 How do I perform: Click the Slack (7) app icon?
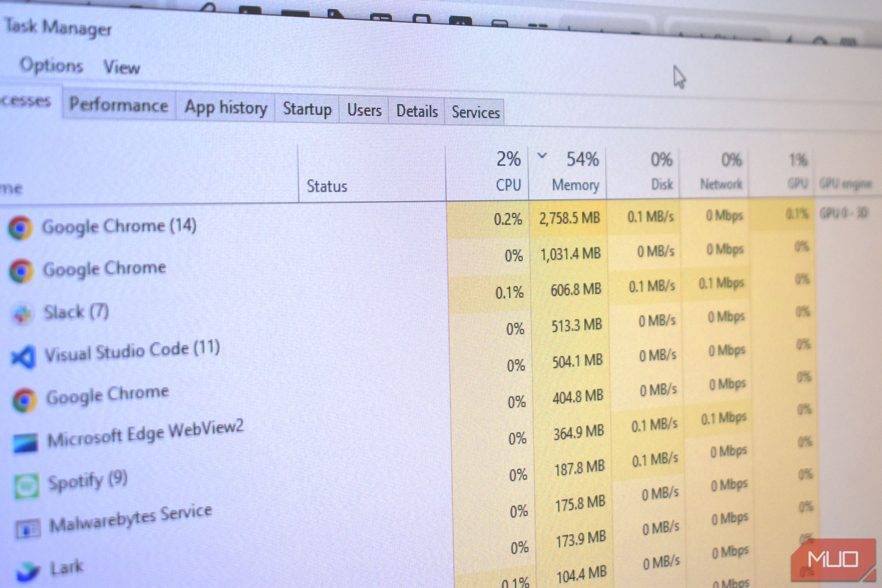pyautogui.click(x=22, y=314)
